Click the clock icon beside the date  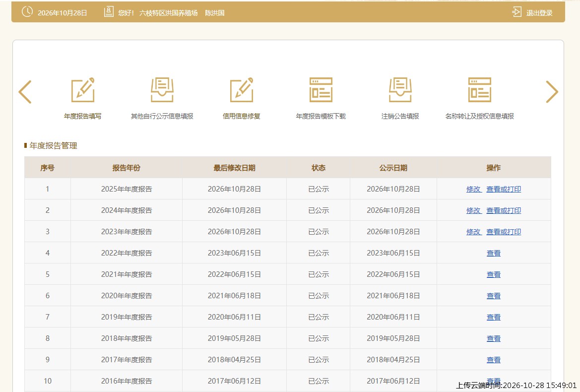[27, 12]
